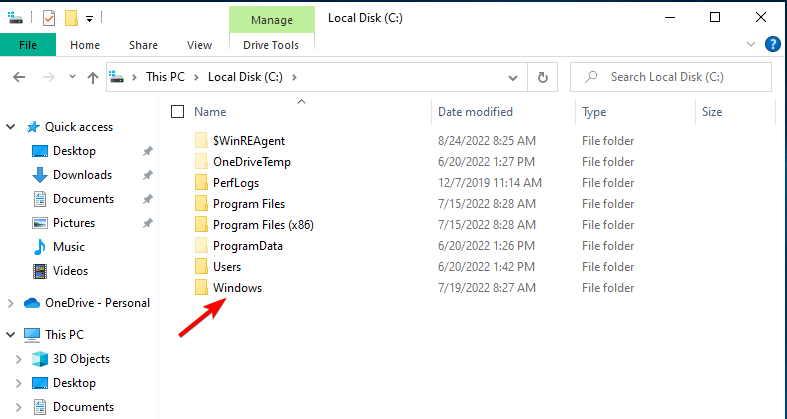Select the Downloads icon in Quick access

point(40,175)
